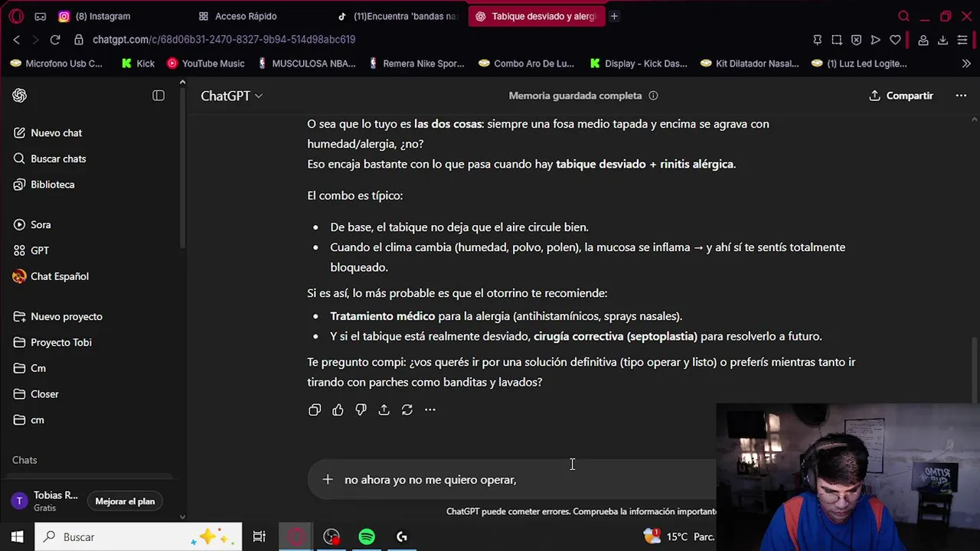The image size is (980, 551).
Task: Go back with the browser back arrow
Action: click(16, 40)
